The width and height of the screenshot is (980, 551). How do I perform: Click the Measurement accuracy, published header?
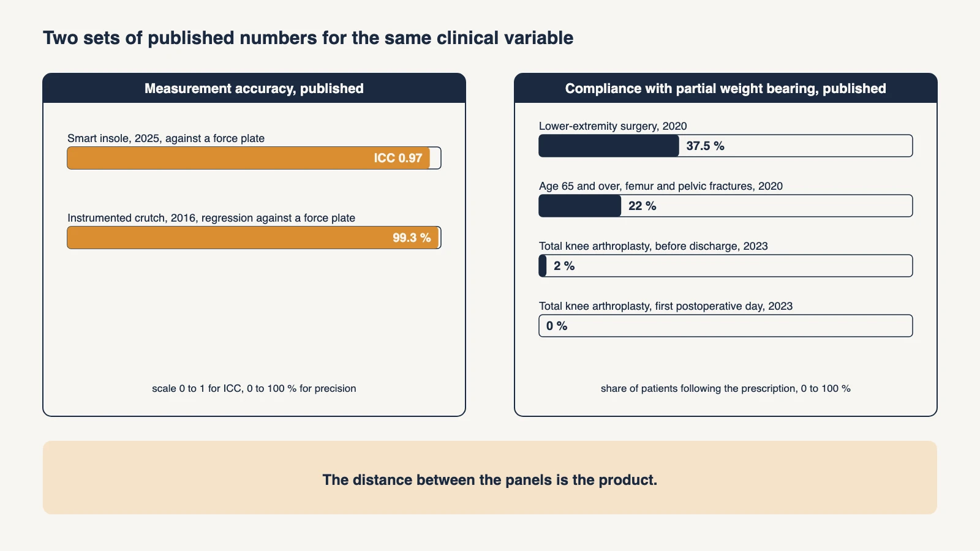pyautogui.click(x=254, y=88)
